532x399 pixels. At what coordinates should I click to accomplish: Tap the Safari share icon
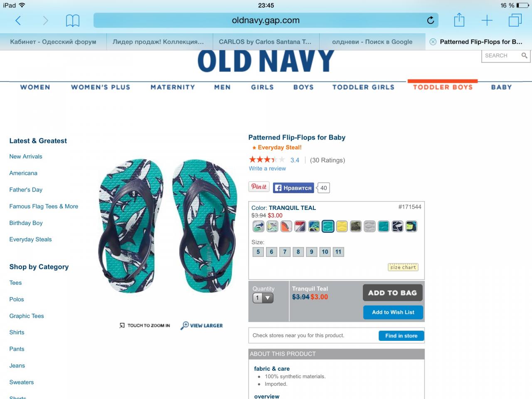click(459, 20)
